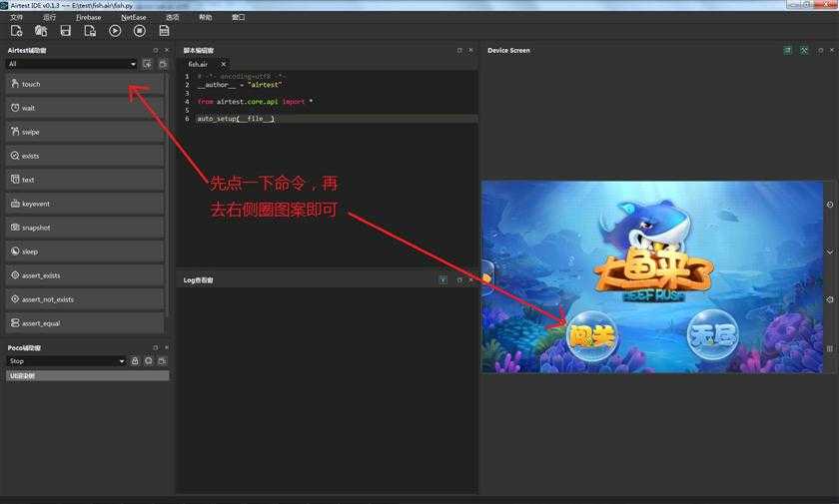The image size is (839, 504).
Task: Close the Airtest assistant panel
Action: (x=167, y=50)
